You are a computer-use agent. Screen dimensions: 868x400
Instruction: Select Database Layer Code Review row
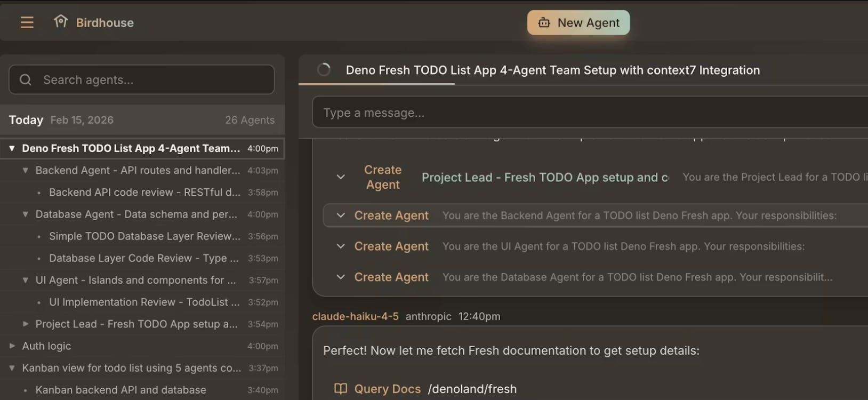pyautogui.click(x=142, y=258)
